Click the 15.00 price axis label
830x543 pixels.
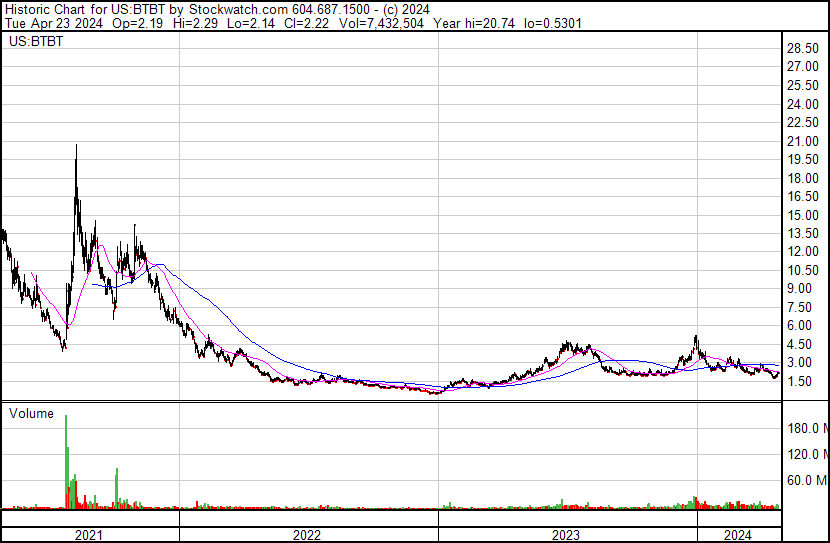coord(803,215)
